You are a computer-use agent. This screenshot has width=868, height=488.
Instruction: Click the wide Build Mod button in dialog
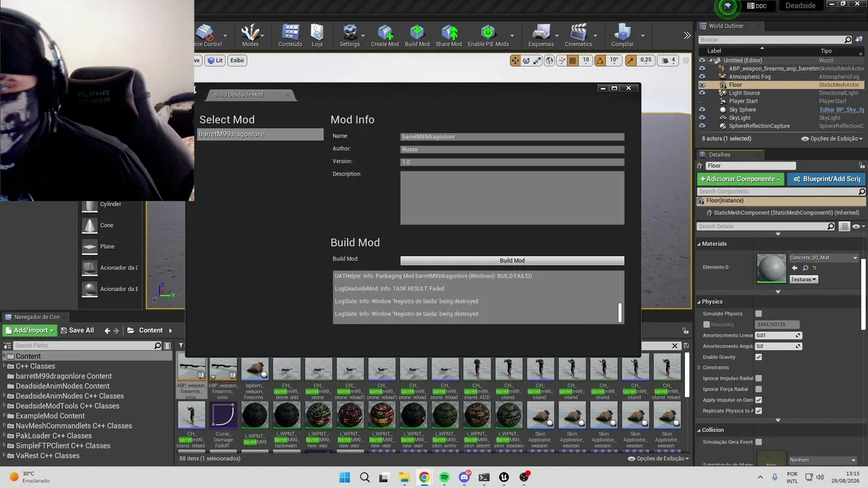[512, 260]
